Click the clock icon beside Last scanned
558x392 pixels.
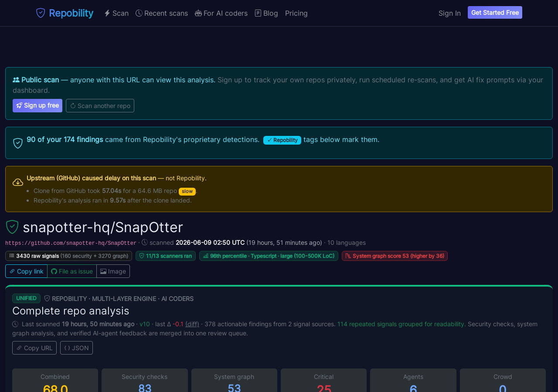tap(15, 324)
